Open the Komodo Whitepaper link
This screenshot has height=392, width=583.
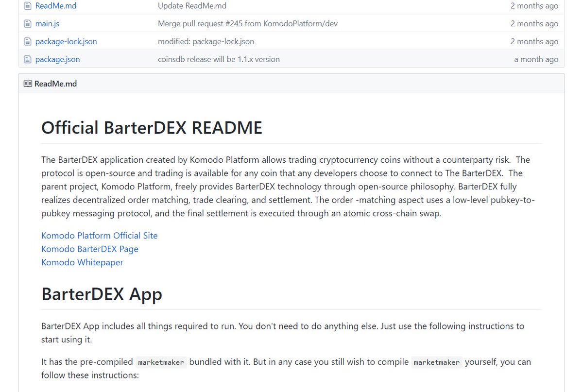pos(82,262)
